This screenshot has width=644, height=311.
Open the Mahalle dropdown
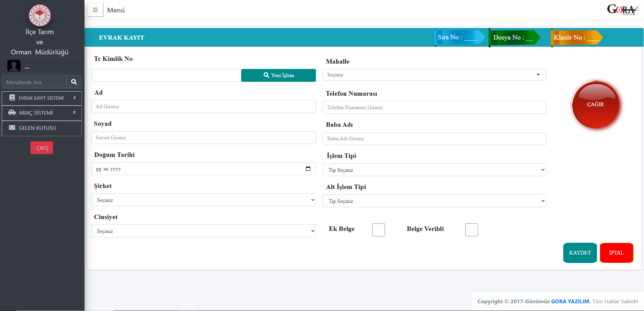[x=434, y=75]
